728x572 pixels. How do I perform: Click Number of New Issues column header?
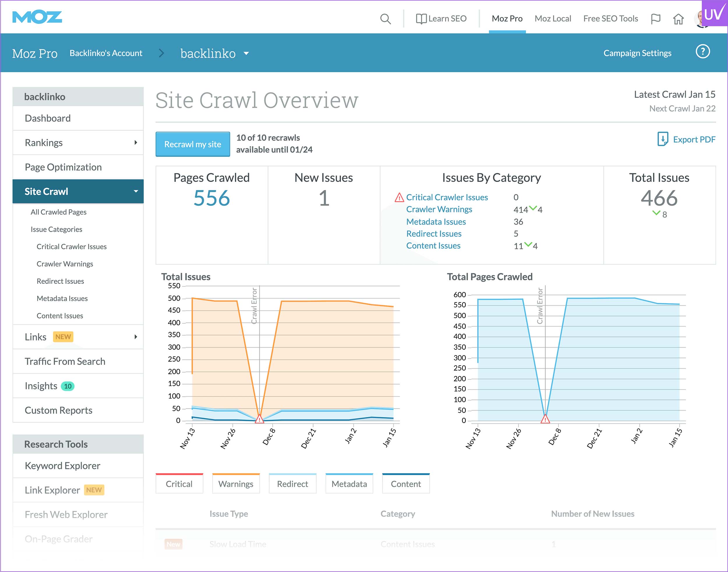click(x=593, y=514)
